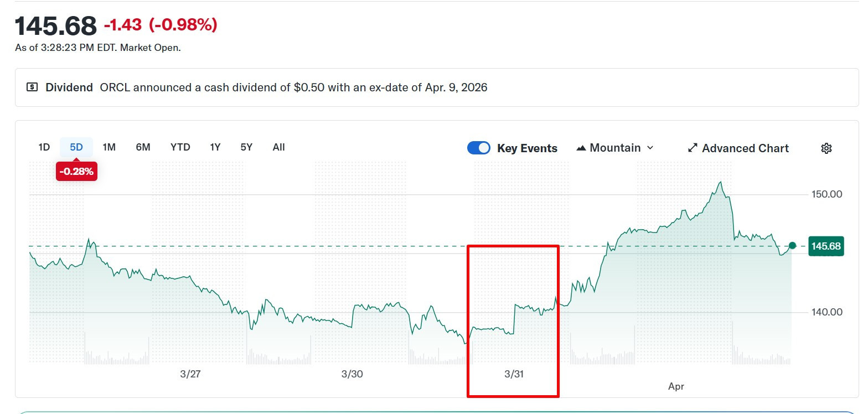The width and height of the screenshot is (868, 414).
Task: Open chart settings gear icon
Action: (826, 148)
